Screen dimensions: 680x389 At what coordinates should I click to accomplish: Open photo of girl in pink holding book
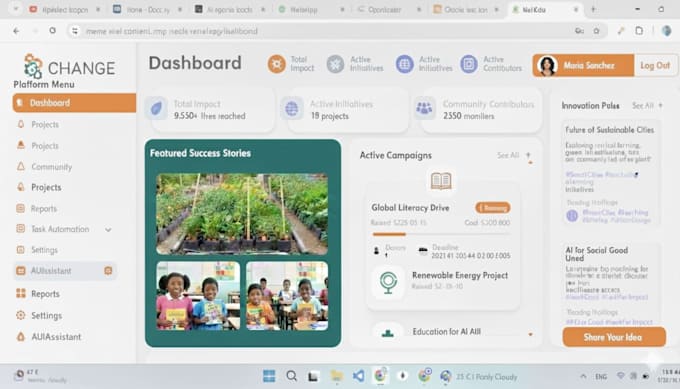pyautogui.click(x=198, y=296)
